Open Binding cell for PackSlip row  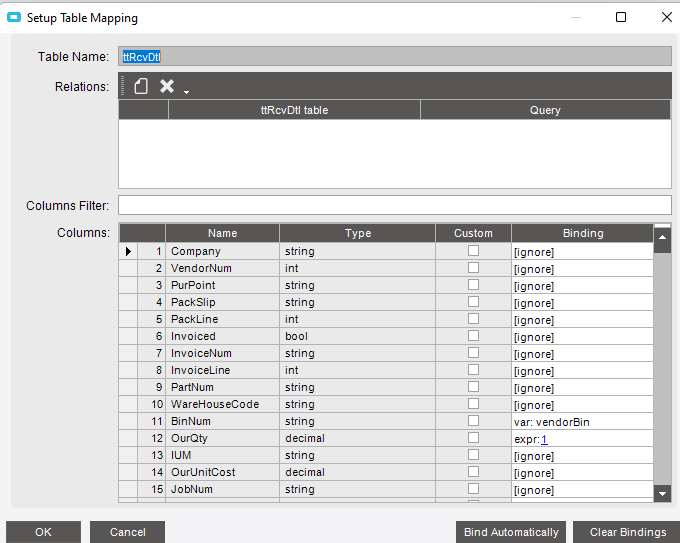pos(582,302)
